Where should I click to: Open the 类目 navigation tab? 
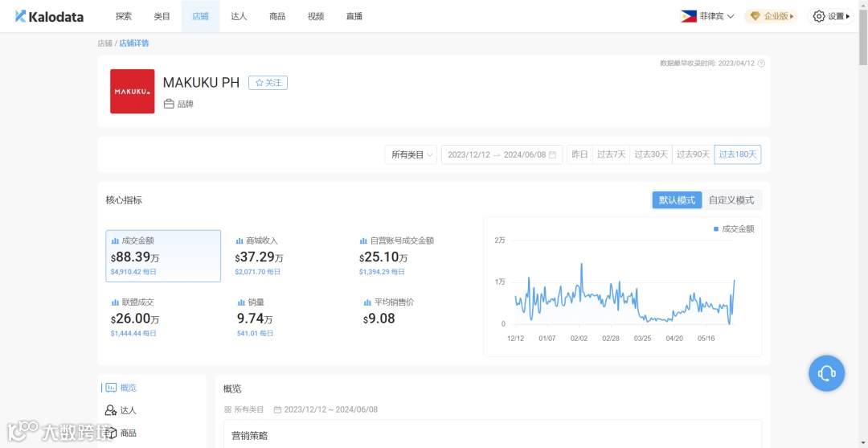tap(162, 16)
